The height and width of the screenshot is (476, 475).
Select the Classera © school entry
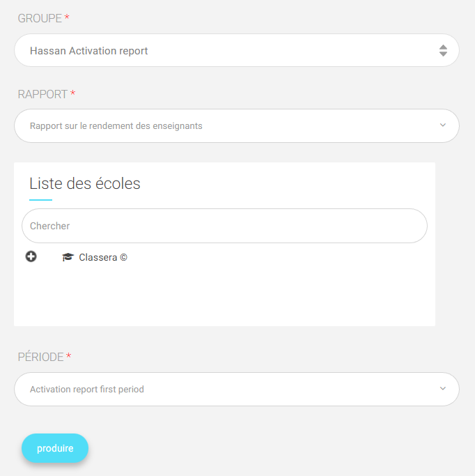click(x=103, y=257)
